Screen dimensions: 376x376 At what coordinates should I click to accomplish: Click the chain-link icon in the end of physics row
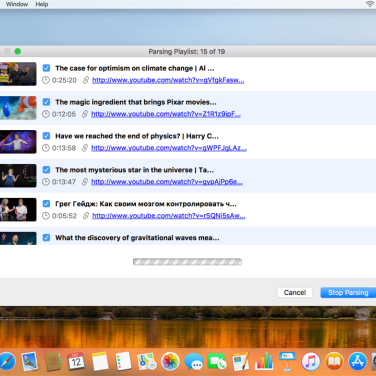(85, 148)
